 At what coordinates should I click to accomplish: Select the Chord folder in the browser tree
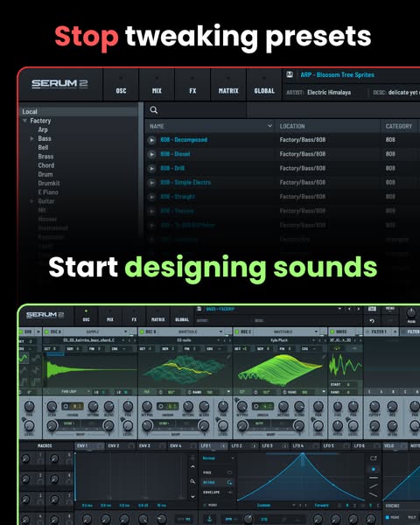coord(46,165)
